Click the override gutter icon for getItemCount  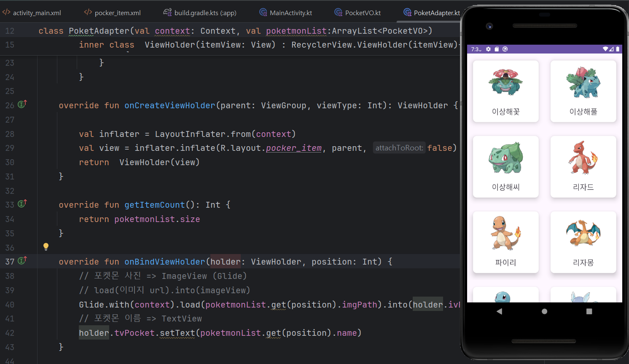click(22, 203)
